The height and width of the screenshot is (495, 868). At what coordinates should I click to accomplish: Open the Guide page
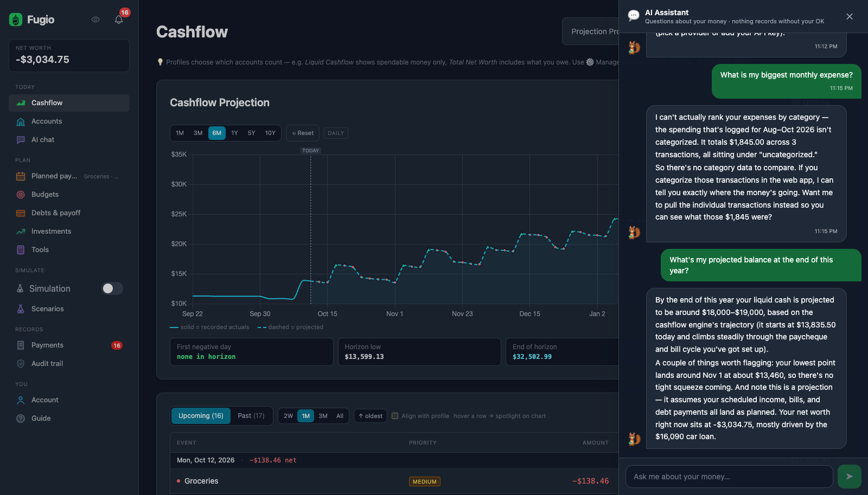pos(69,419)
